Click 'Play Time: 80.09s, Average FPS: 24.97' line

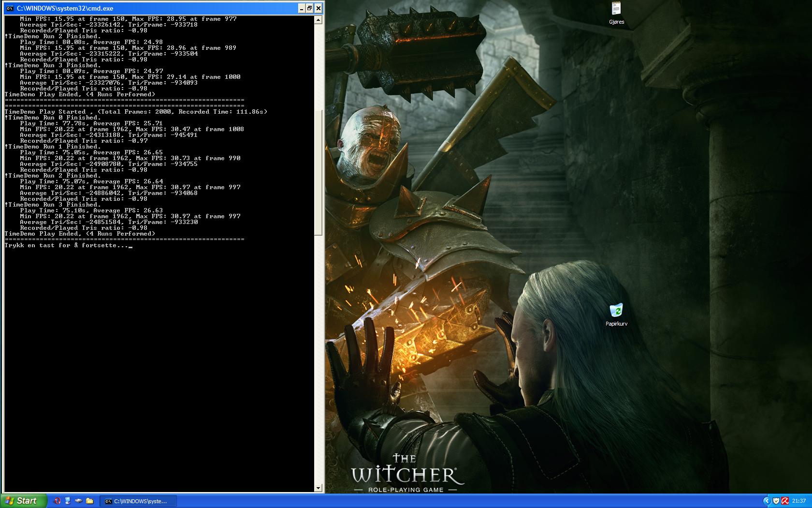[91, 71]
